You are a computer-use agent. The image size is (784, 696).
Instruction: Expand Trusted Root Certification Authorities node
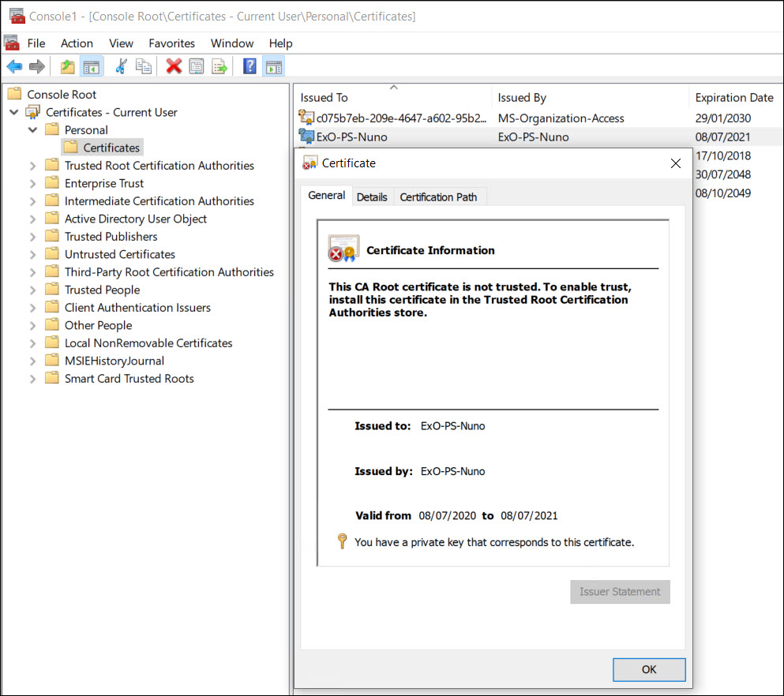[33, 166]
